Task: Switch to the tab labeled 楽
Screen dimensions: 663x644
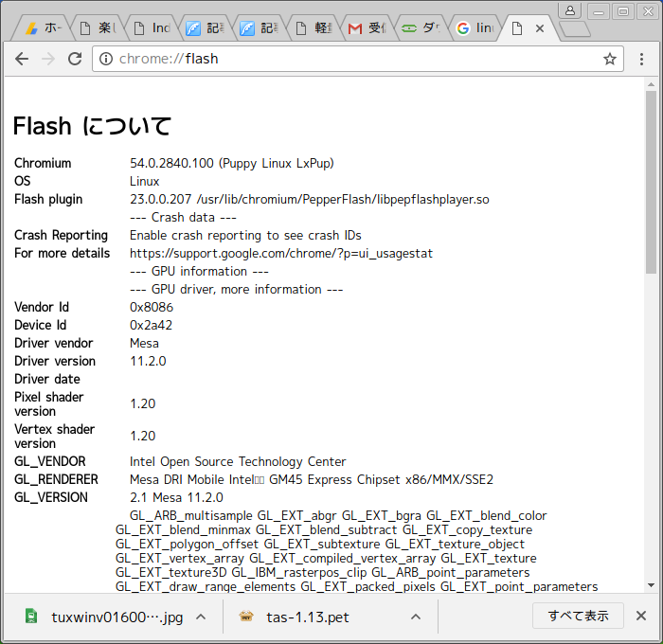Action: [99, 28]
